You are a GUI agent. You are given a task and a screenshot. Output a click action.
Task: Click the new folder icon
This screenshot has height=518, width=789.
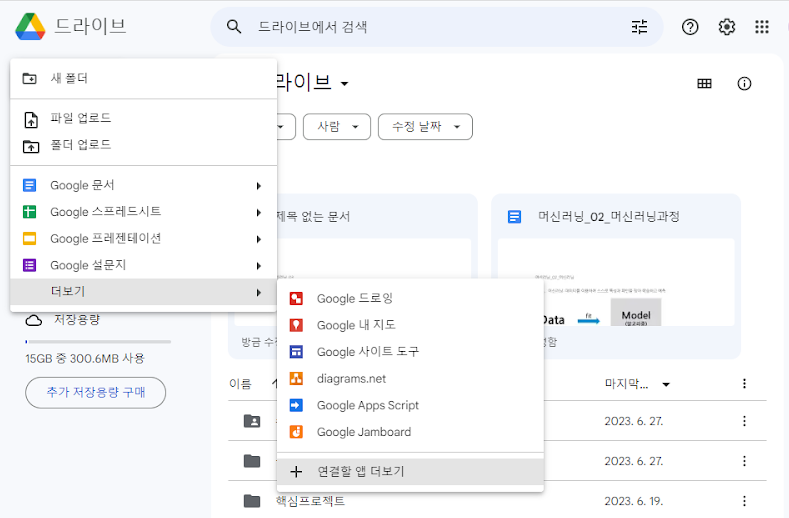(x=30, y=79)
